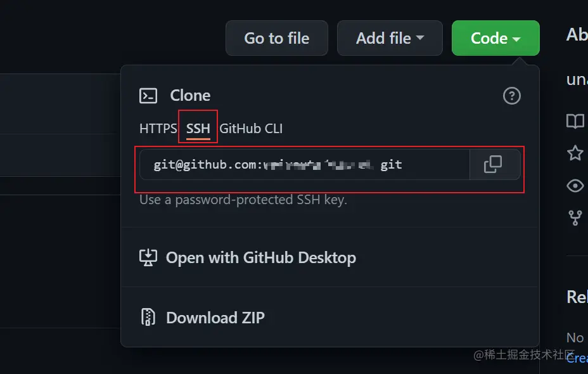588x374 pixels.
Task: Select the SSH clone tab
Action: click(x=198, y=129)
